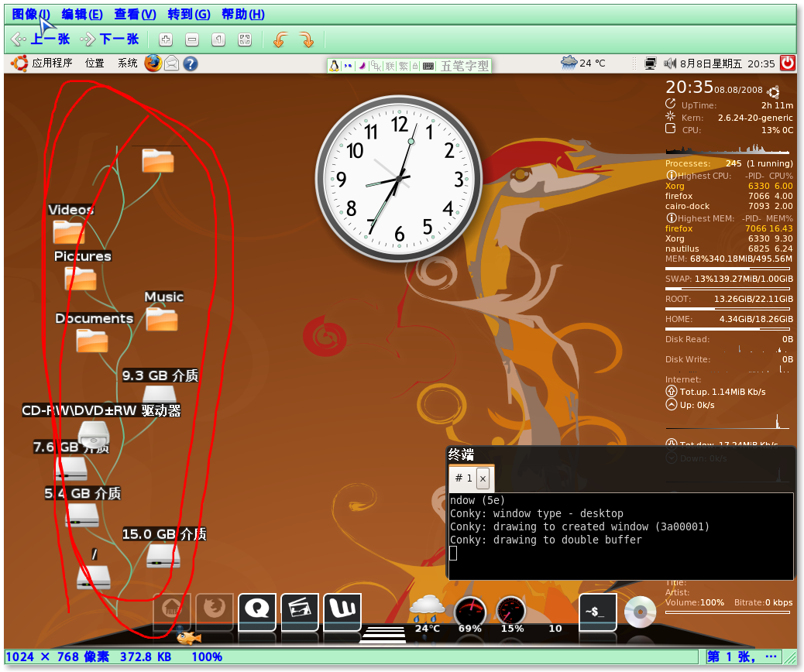
Task: Go to the previous image (上一张)
Action: tap(40, 39)
